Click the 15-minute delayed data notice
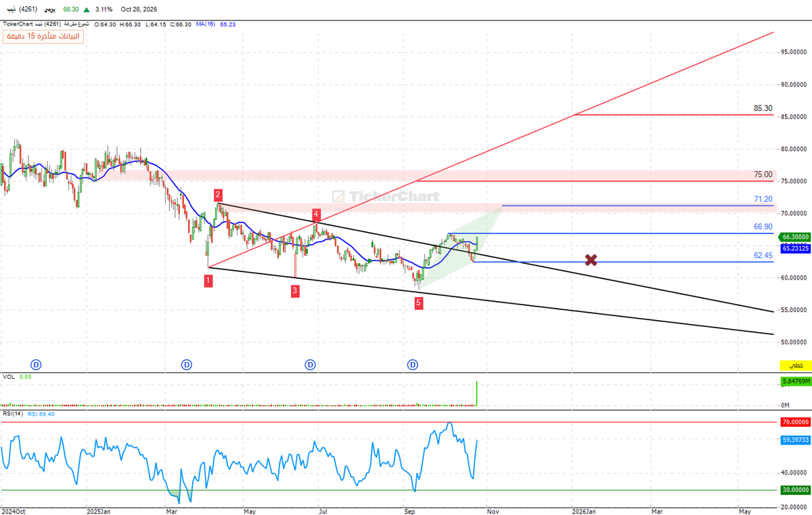Image resolution: width=812 pixels, height=515 pixels. [x=44, y=37]
